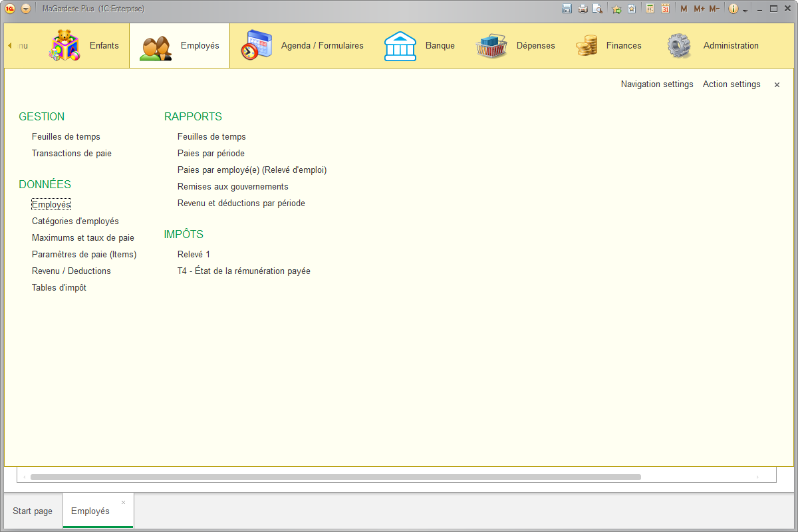Viewport: 798px width, 532px height.
Task: Expand the arrow beside the info icon
Action: pos(745,9)
